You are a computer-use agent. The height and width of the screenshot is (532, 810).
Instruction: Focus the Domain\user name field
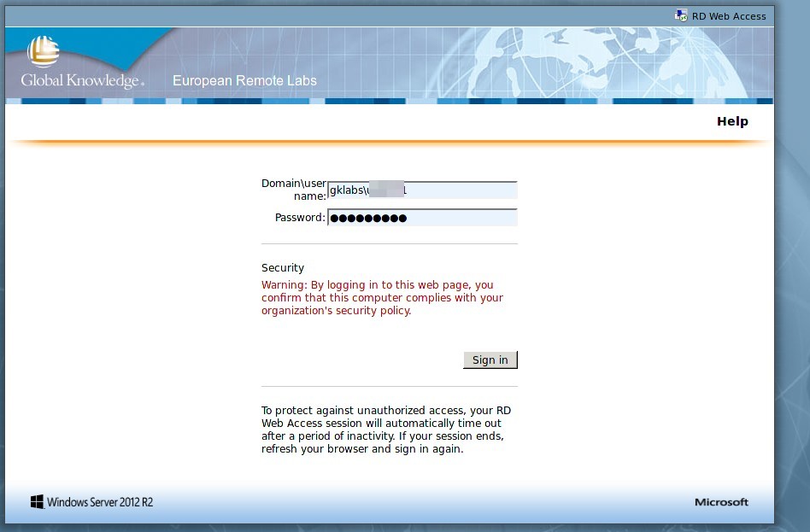[423, 190]
